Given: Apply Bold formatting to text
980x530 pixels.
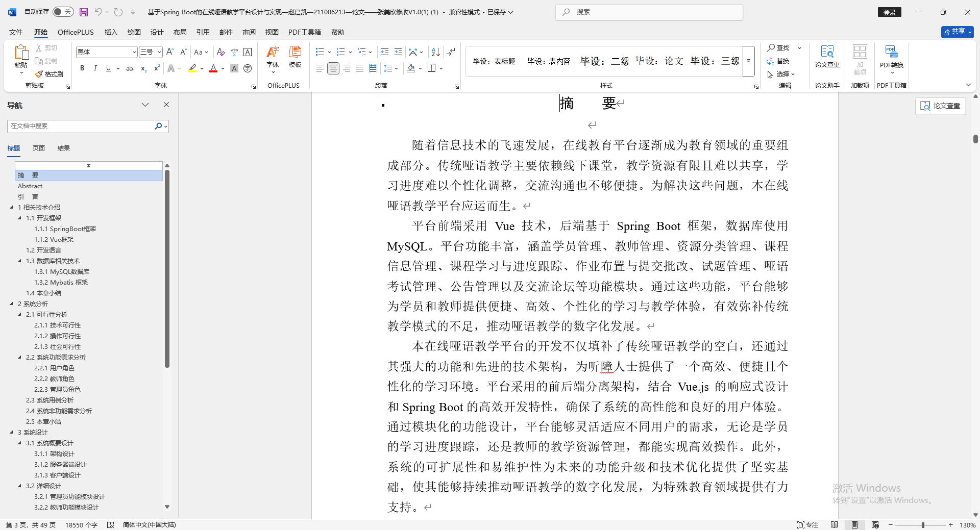Looking at the screenshot, I should 82,68.
